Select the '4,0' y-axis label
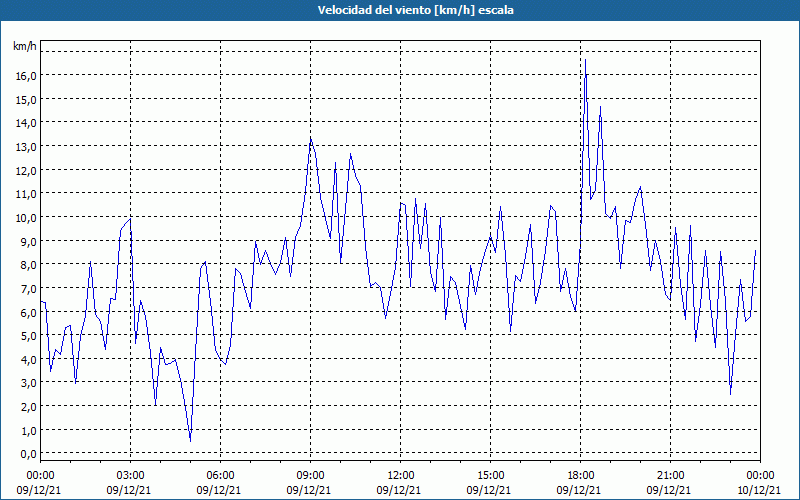 click(x=29, y=360)
